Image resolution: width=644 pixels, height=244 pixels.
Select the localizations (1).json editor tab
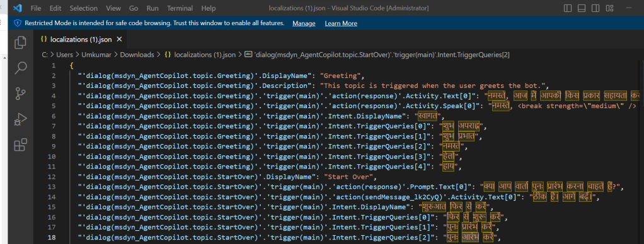[x=81, y=40]
